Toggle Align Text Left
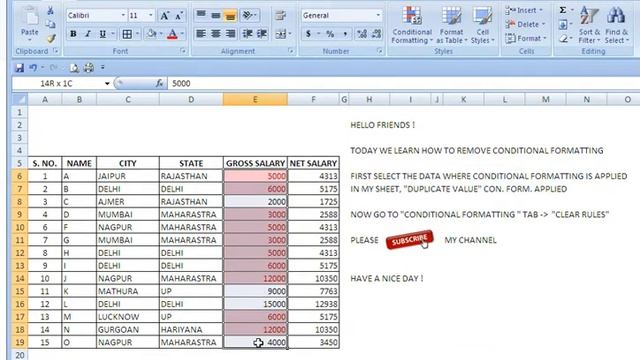The image size is (640, 360). 201,34
